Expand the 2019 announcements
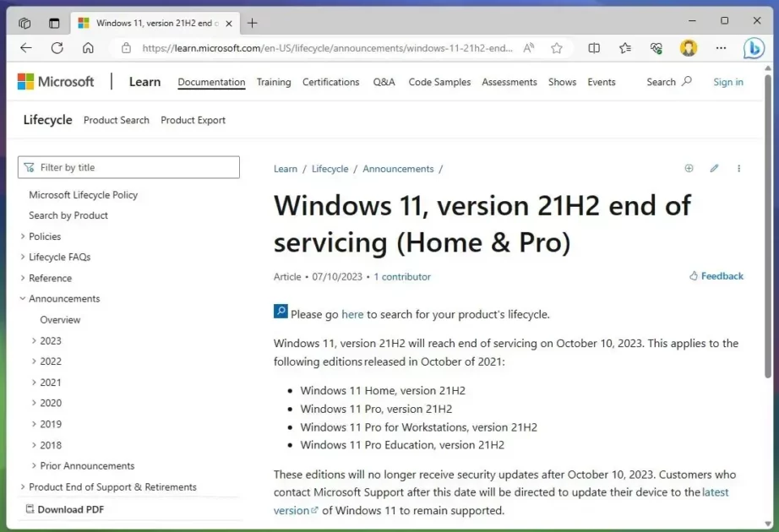The image size is (779, 532). (34, 424)
